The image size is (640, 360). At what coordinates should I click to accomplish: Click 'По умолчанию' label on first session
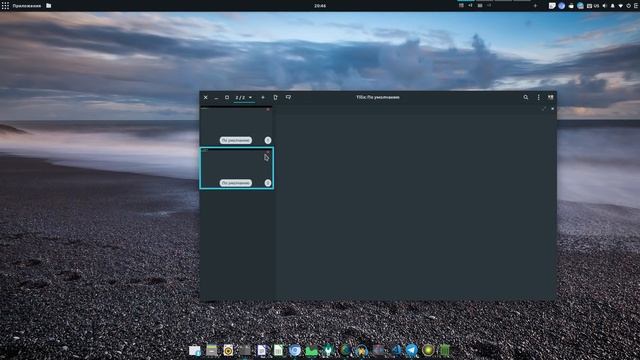click(236, 140)
